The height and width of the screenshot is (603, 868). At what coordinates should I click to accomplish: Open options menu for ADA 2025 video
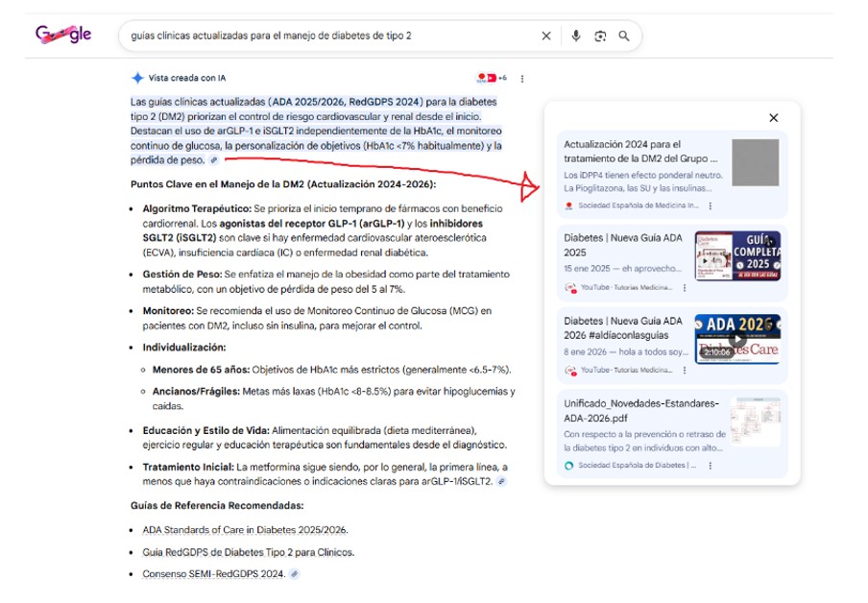tap(684, 288)
